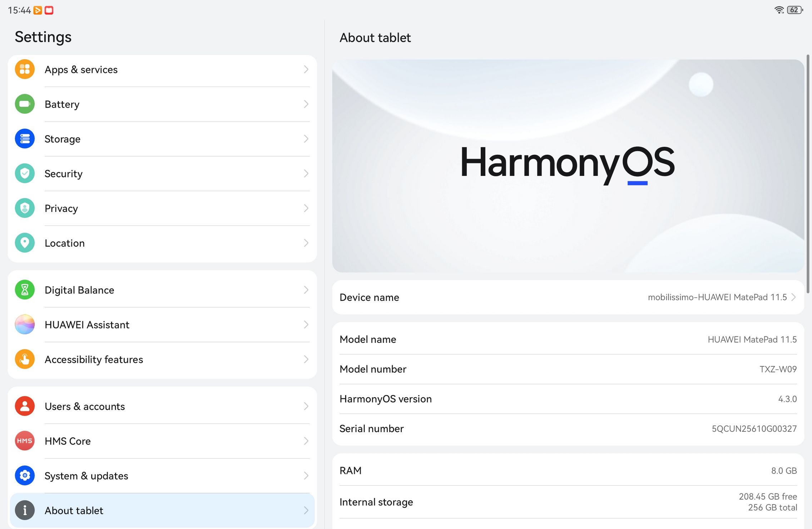Tap the RAM 8.0 GB row
The height and width of the screenshot is (529, 812).
[x=568, y=470]
